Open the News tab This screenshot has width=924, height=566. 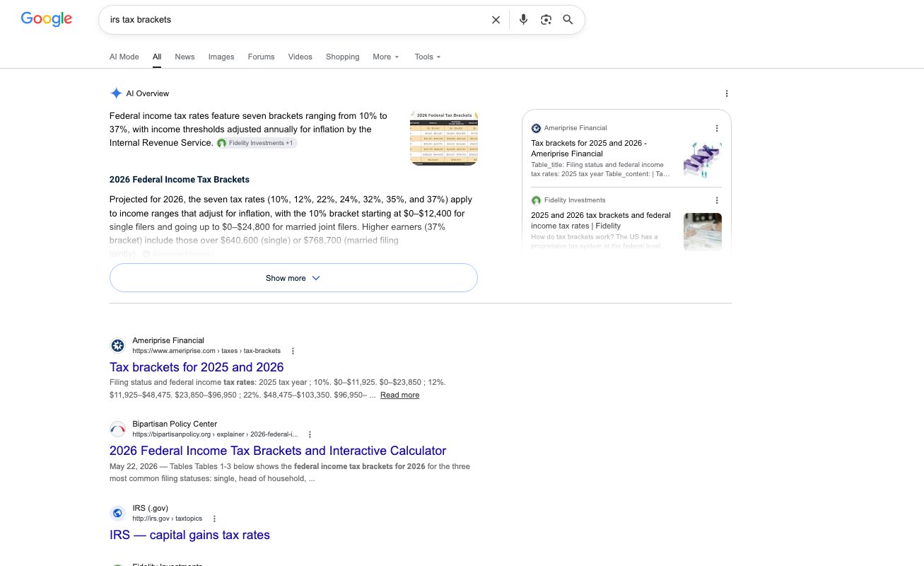coord(185,57)
